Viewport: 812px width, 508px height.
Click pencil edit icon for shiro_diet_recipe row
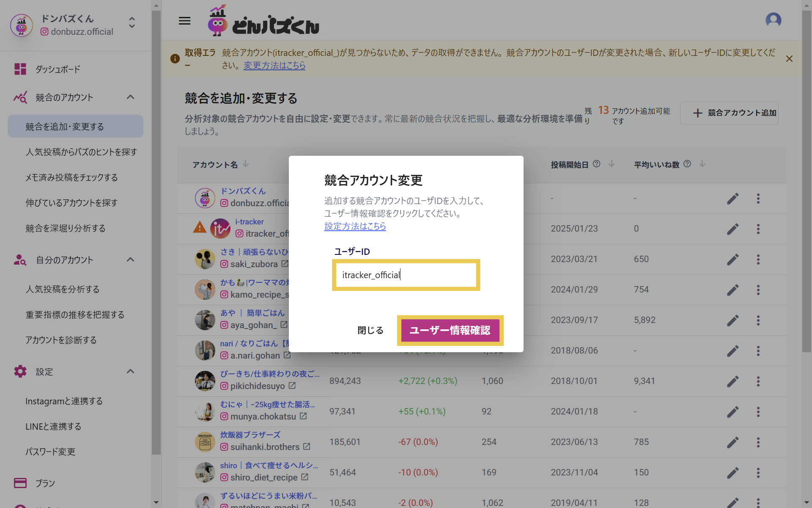click(732, 473)
